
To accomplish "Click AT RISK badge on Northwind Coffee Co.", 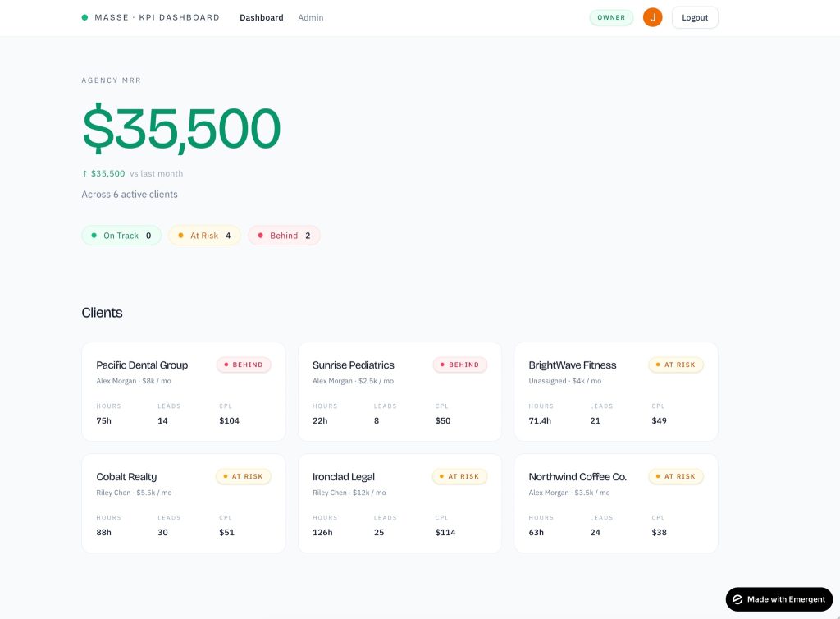I will coord(676,476).
